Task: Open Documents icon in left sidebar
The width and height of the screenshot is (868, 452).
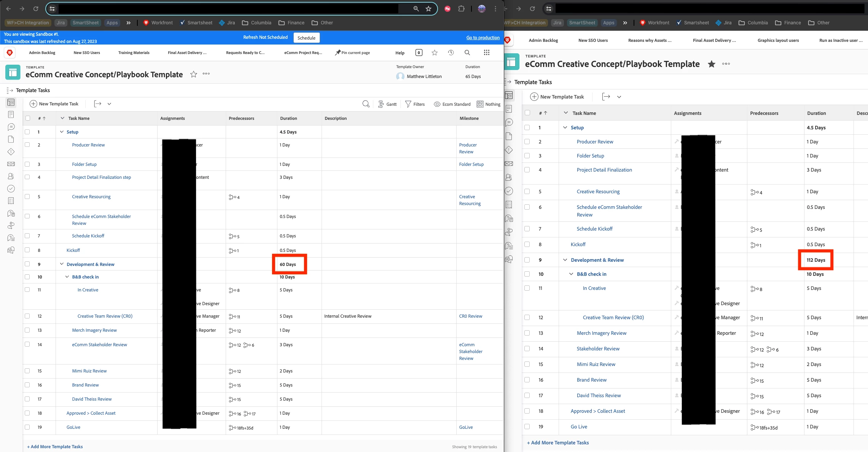Action: (x=11, y=139)
